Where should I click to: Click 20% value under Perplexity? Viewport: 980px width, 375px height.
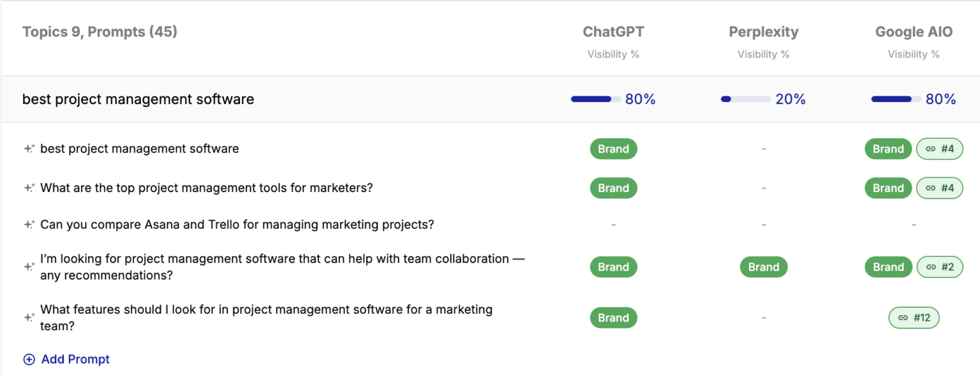tap(791, 99)
